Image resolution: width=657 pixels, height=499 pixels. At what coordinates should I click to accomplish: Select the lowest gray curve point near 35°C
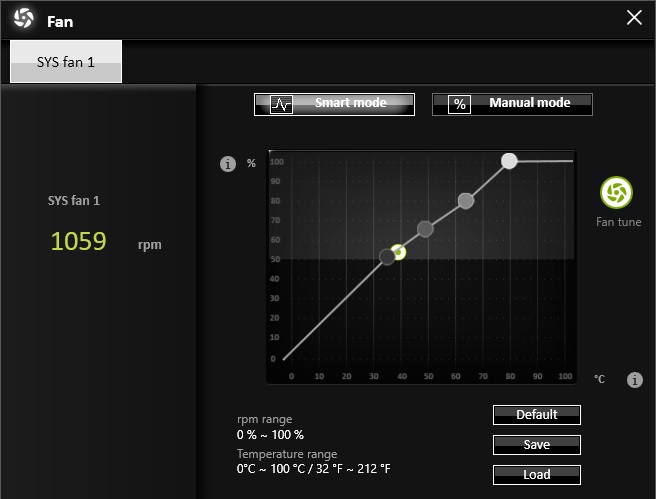pyautogui.click(x=387, y=257)
